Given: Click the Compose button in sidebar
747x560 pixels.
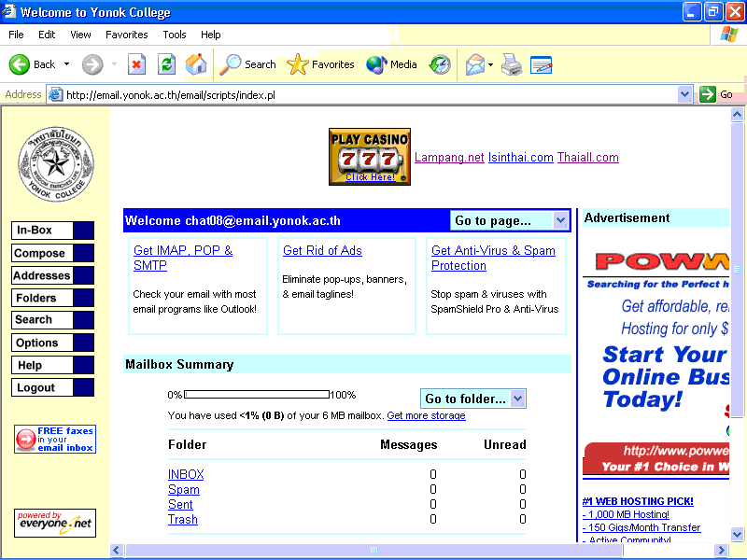Looking at the screenshot, I should 42,253.
